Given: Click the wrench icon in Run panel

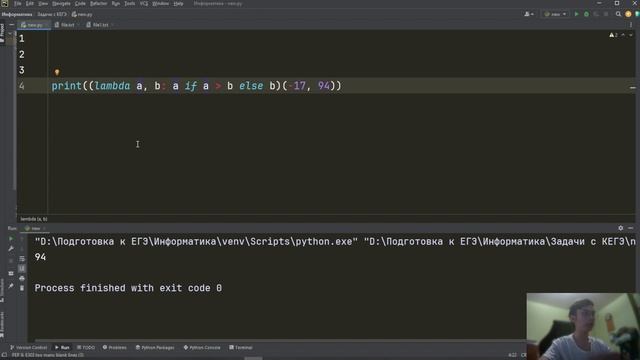Looking at the screenshot, I should pos(11,249).
